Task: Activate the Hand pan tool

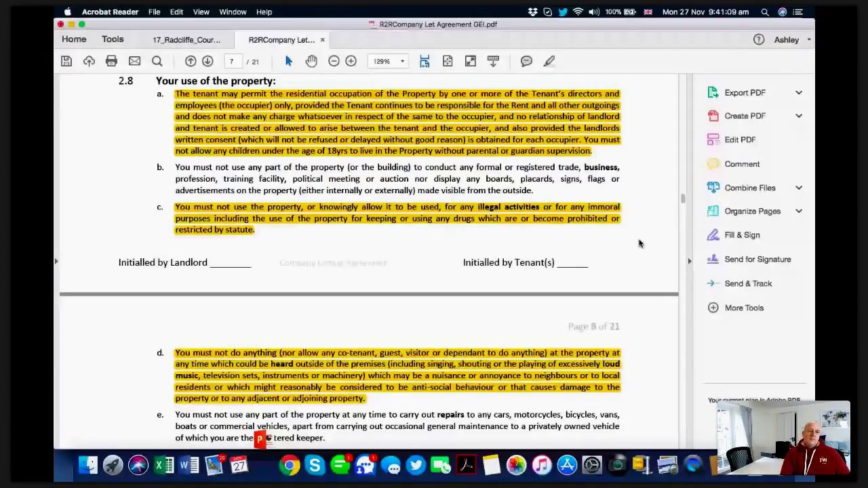Action: click(x=311, y=62)
